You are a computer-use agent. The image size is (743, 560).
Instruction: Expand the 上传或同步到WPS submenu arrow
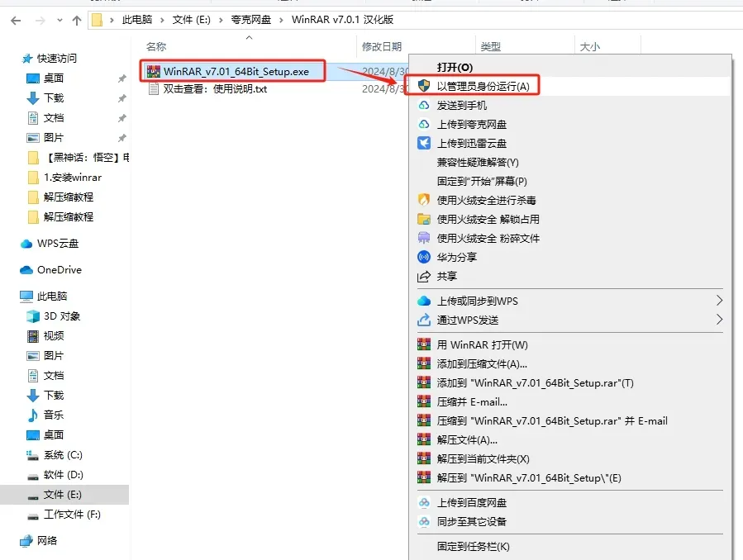(x=719, y=301)
